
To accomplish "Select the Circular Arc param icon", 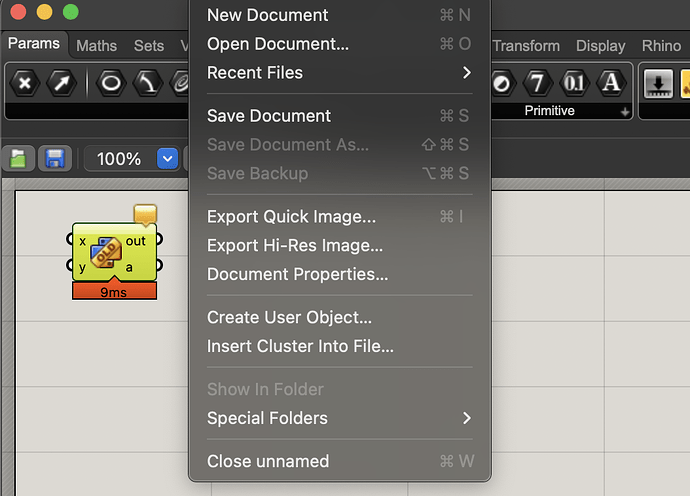I will point(148,83).
